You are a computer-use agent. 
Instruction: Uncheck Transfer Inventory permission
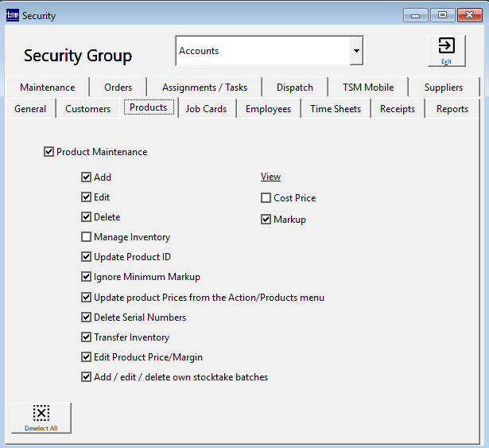[x=87, y=337]
